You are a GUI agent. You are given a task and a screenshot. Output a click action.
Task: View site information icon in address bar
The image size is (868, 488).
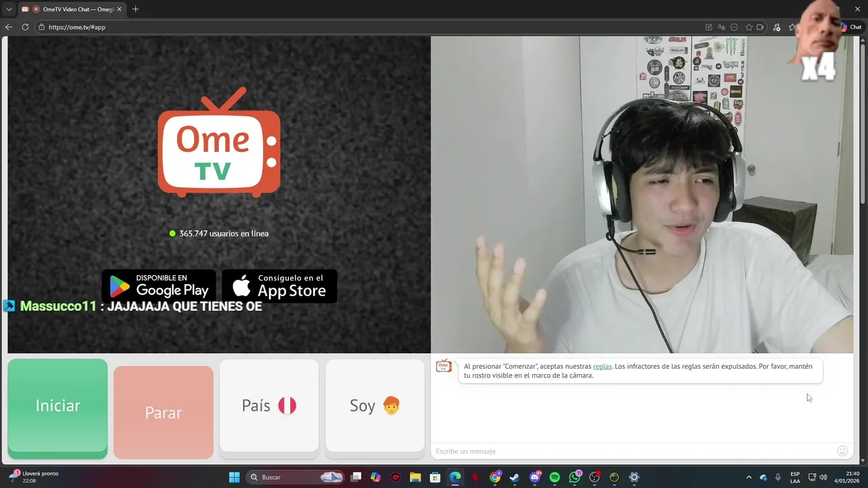coord(41,27)
